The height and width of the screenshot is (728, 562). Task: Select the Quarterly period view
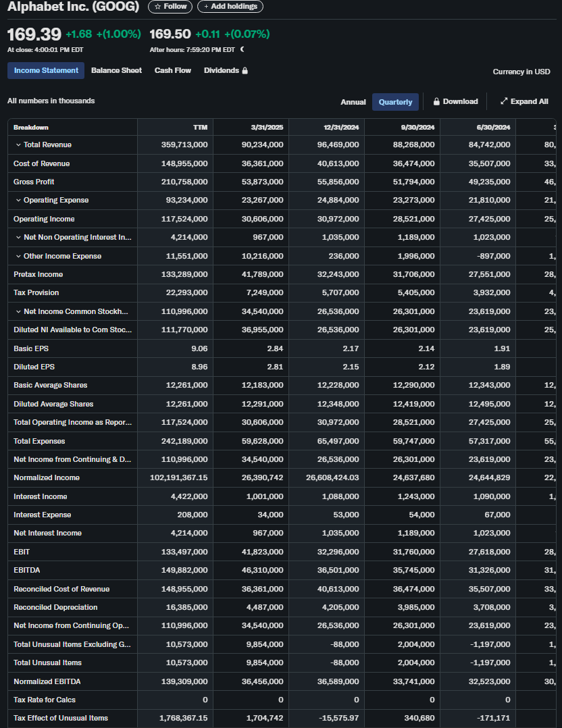point(395,102)
